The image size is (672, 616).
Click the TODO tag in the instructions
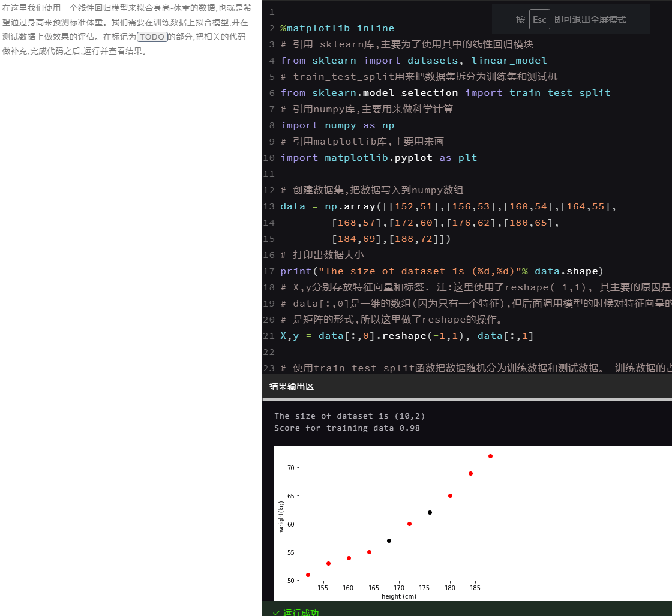coord(152,37)
